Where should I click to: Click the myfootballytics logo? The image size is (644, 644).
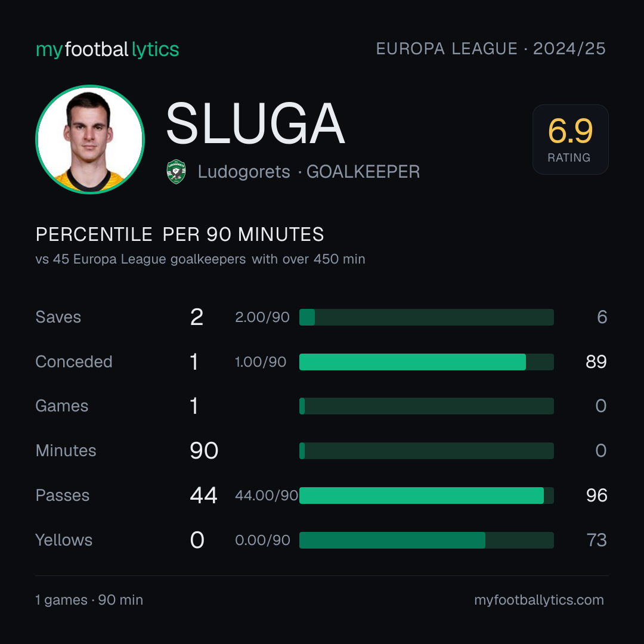[x=107, y=49]
